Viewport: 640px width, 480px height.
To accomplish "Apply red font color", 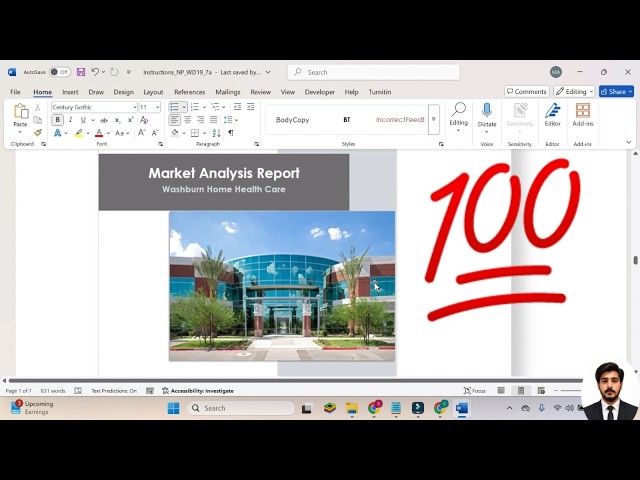I will [x=99, y=133].
